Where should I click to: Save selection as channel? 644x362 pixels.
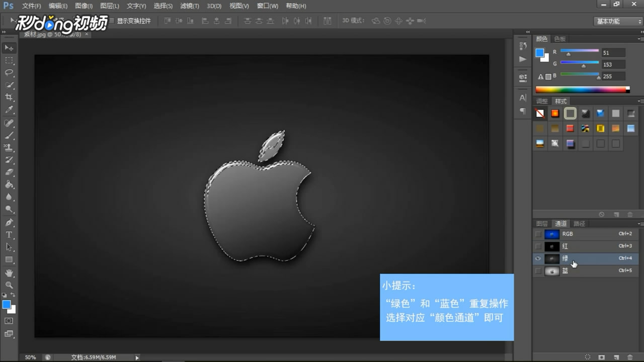601,357
